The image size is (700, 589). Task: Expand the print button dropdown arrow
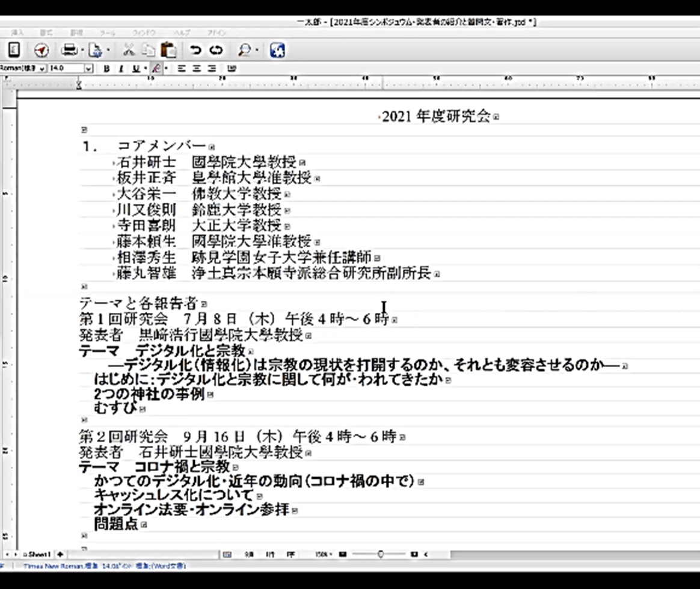coord(82,51)
